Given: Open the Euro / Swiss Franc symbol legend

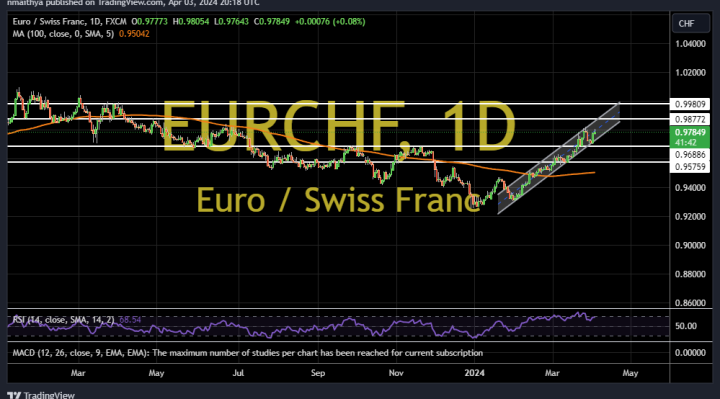Looking at the screenshot, I should [69, 22].
